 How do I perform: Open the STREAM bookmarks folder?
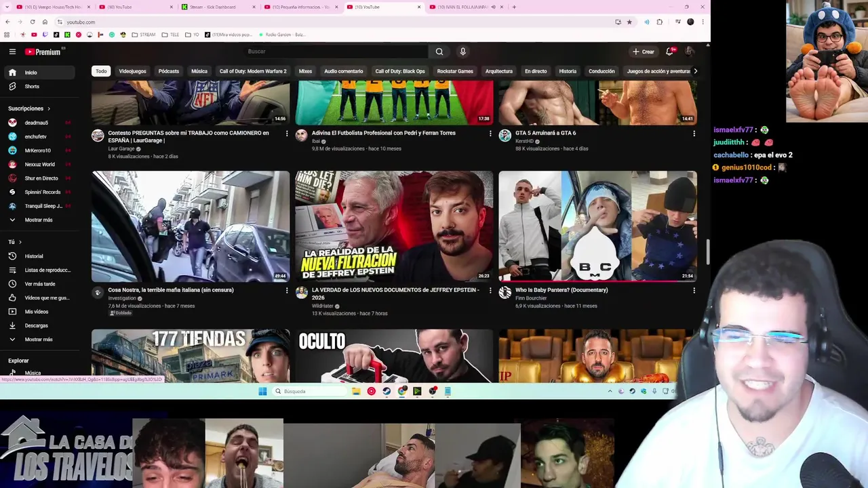pyautogui.click(x=143, y=35)
